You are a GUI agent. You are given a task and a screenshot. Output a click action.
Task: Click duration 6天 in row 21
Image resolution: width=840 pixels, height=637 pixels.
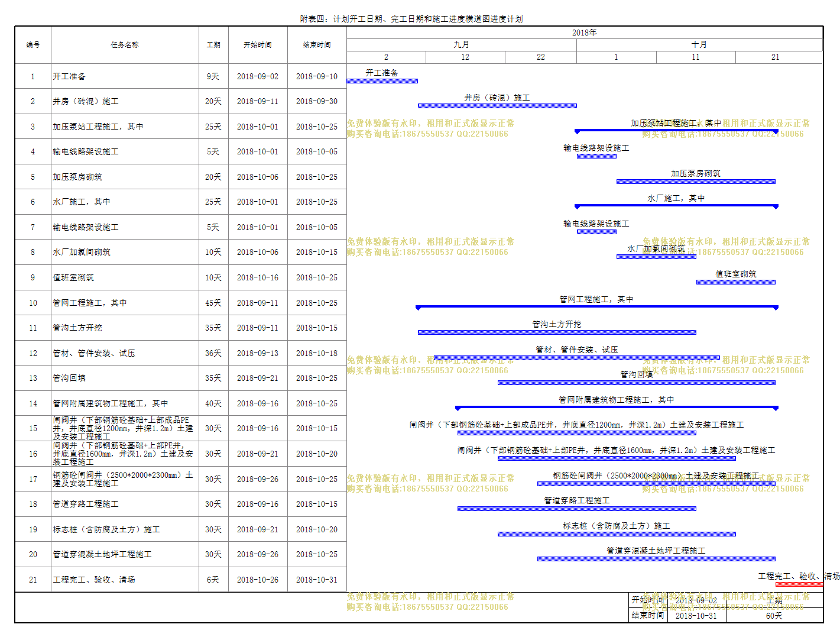(x=213, y=580)
